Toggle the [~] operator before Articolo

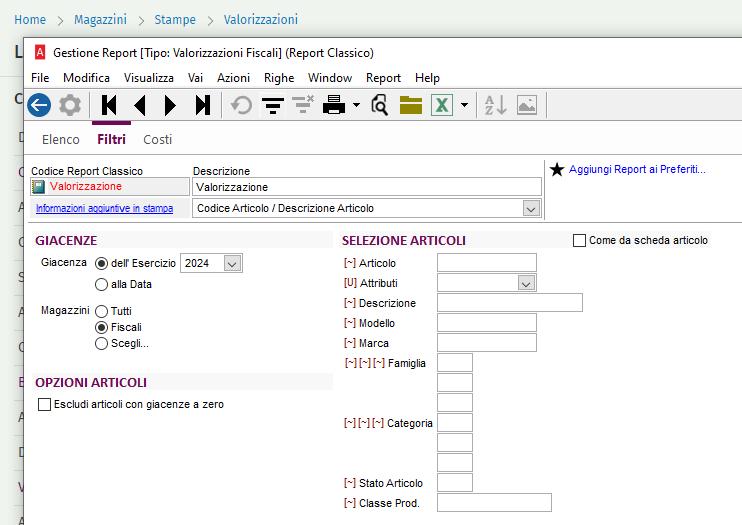point(350,263)
